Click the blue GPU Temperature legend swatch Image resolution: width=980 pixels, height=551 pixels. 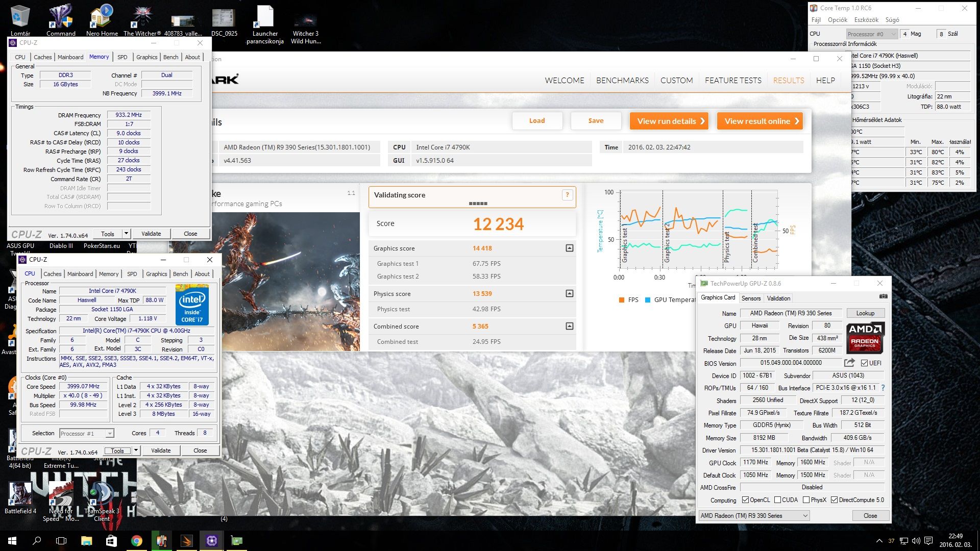648,300
